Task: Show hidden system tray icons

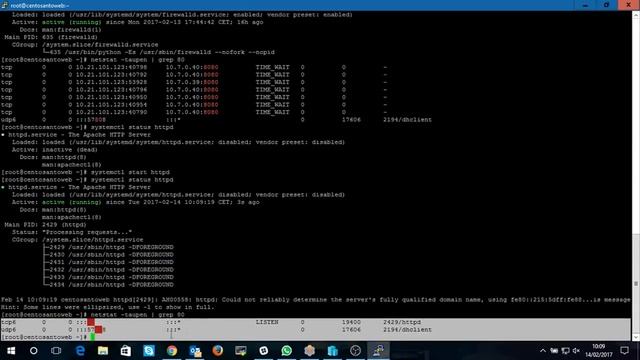Action: pos(542,351)
